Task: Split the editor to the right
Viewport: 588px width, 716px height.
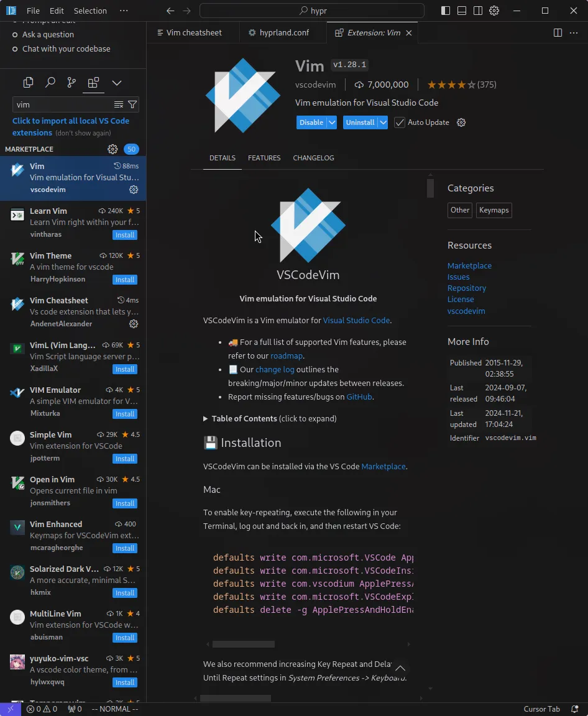Action: (x=558, y=33)
